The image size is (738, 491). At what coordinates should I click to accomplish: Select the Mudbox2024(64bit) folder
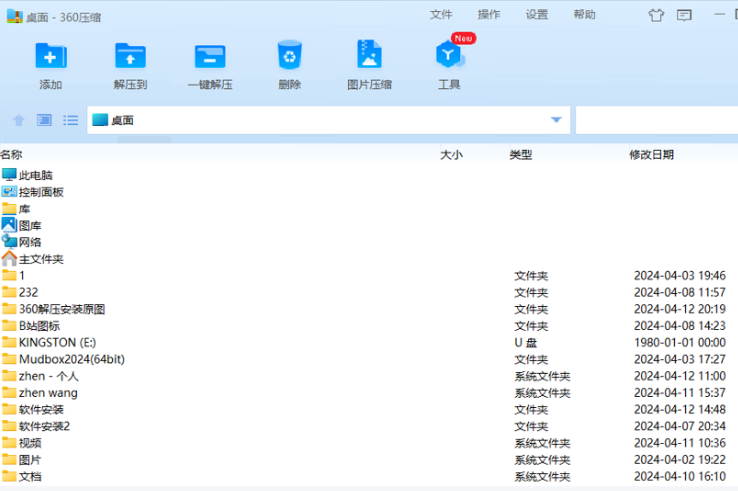71,359
